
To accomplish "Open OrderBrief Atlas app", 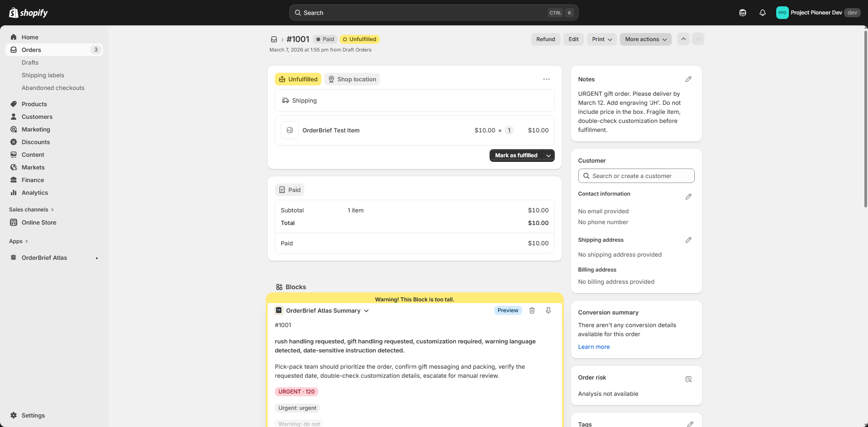I will coord(44,258).
